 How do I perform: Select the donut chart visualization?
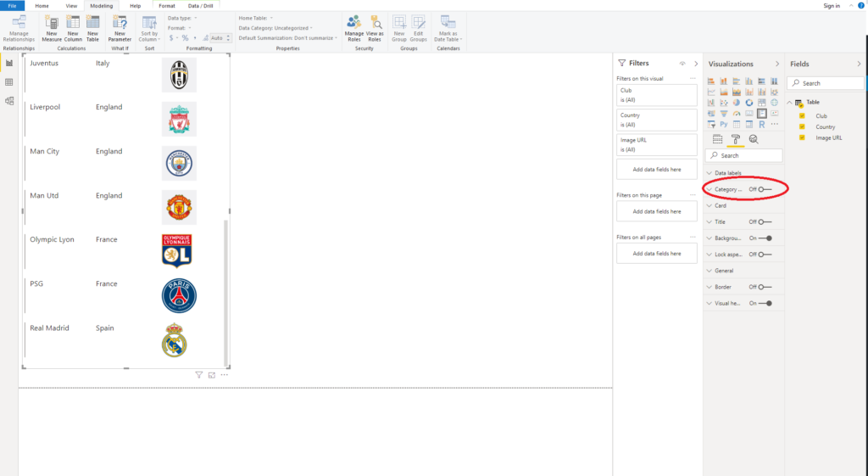[x=749, y=103]
